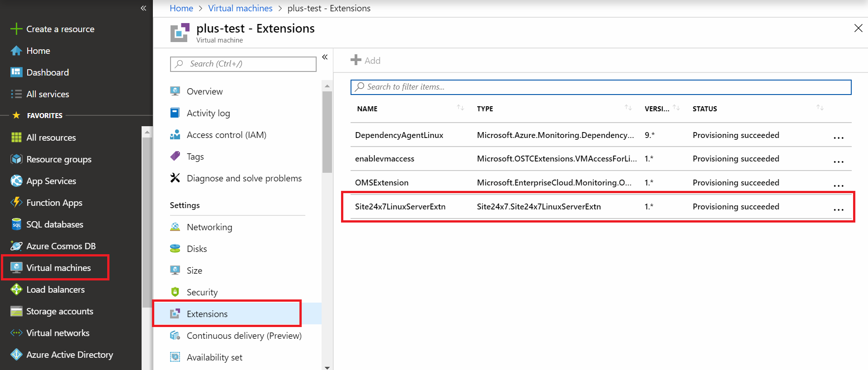Open Networking in the Settings menu
This screenshot has width=868, height=370.
[x=209, y=227]
